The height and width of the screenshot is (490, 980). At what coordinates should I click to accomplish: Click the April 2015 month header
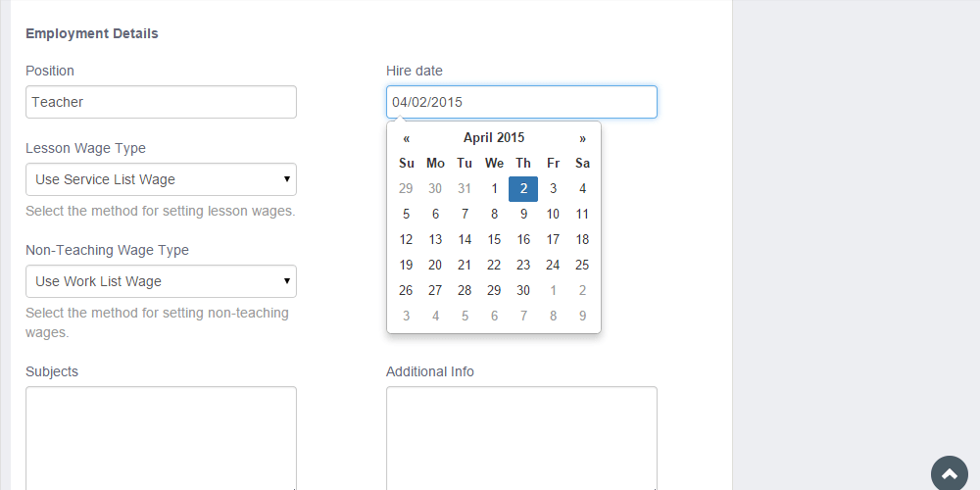click(494, 138)
